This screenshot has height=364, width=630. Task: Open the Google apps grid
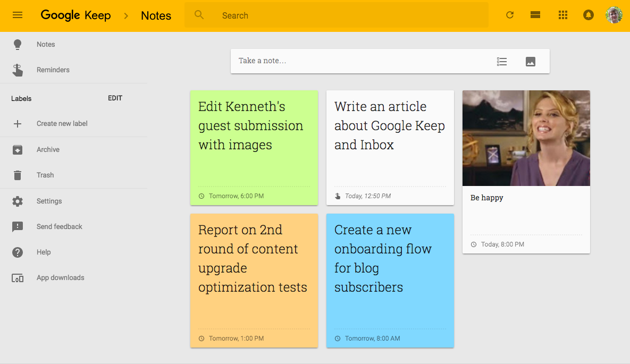coord(563,15)
